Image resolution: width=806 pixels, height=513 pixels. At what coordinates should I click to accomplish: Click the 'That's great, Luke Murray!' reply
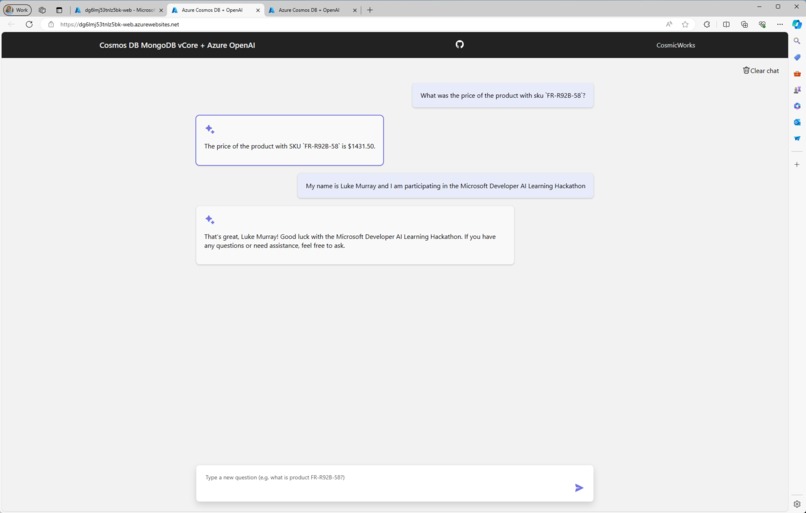[355, 235]
